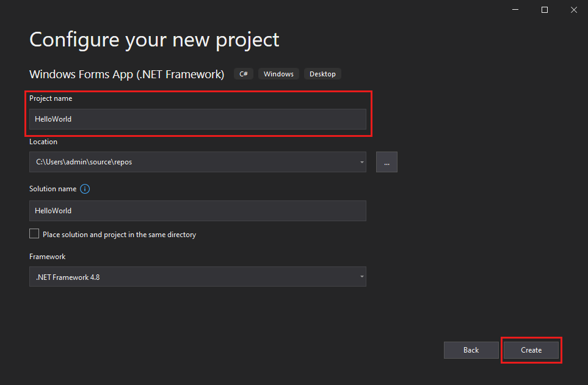
Task: Open the Location dropdown arrow
Action: pyautogui.click(x=360, y=161)
